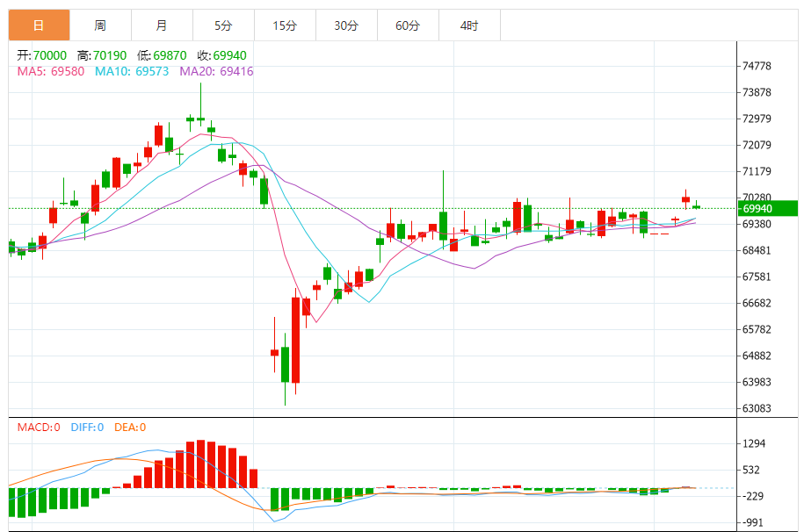
Task: Click the -991 MACD axis label
Action: click(753, 522)
